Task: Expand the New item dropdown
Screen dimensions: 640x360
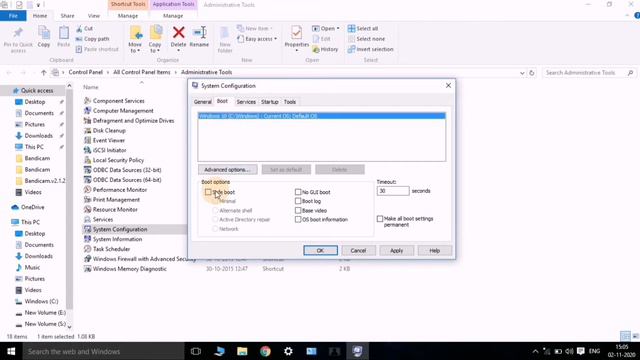Action: point(271,29)
